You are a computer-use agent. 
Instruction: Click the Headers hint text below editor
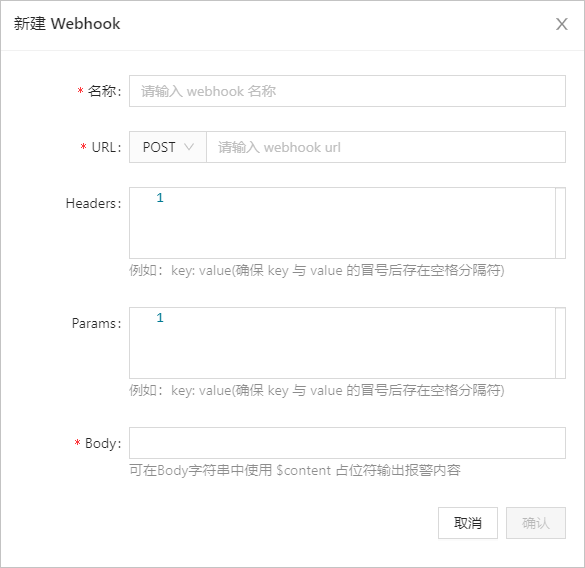coord(317,270)
